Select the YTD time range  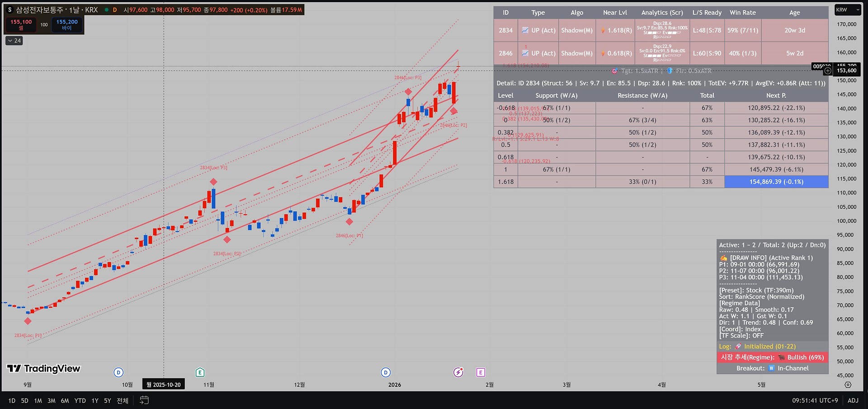[80, 400]
